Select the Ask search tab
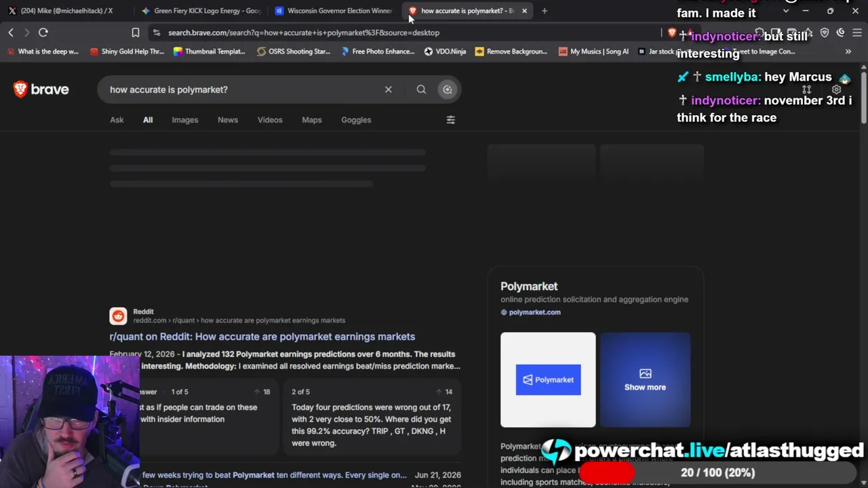 click(117, 120)
